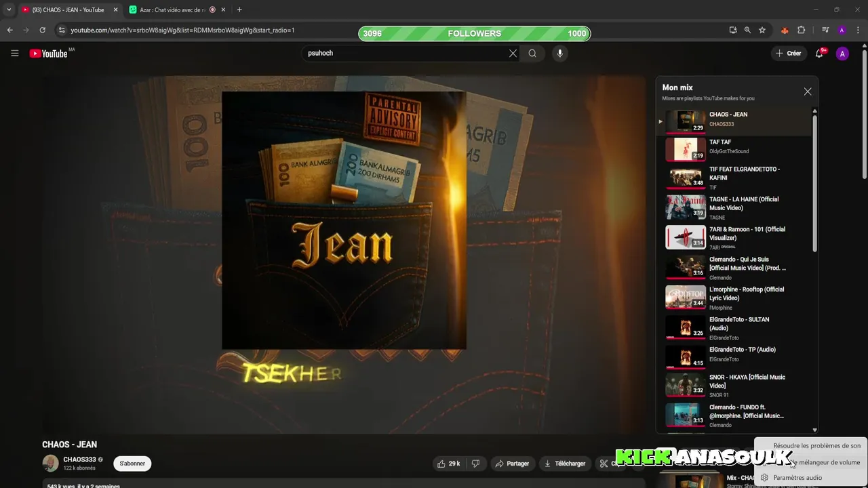Click the playlist panel scrollbar thumb
Image resolution: width=868 pixels, height=488 pixels.
tap(814, 183)
